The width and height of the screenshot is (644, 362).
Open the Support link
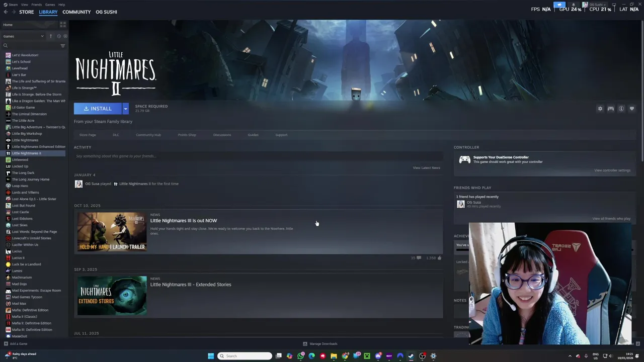pyautogui.click(x=281, y=135)
